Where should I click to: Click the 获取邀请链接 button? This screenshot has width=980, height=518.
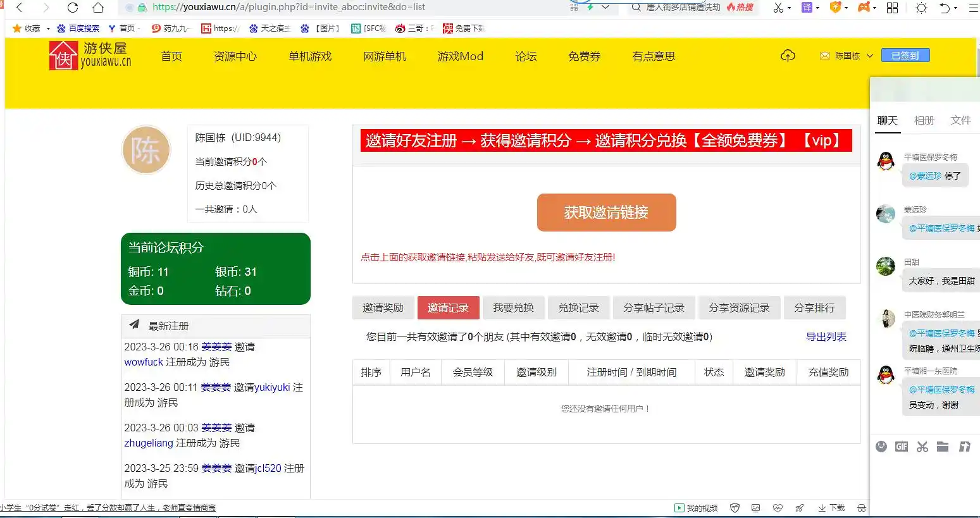point(606,213)
